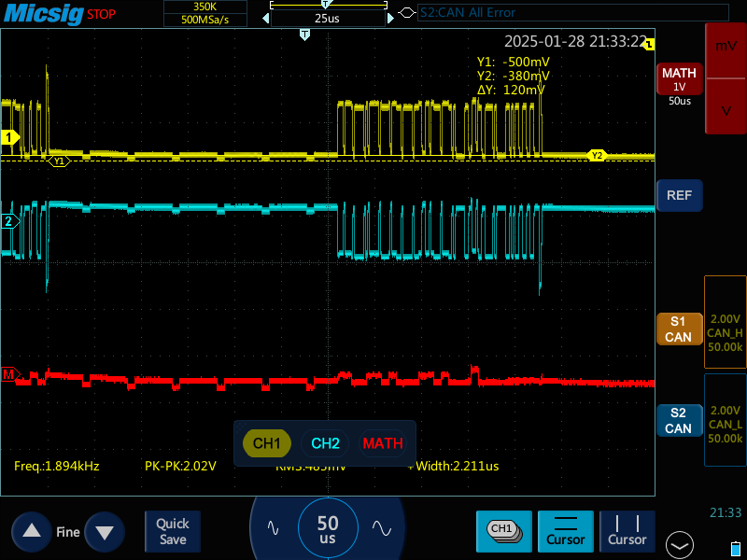This screenshot has width=747, height=560.
Task: Open the MATH 1V channel button
Action: click(x=680, y=79)
